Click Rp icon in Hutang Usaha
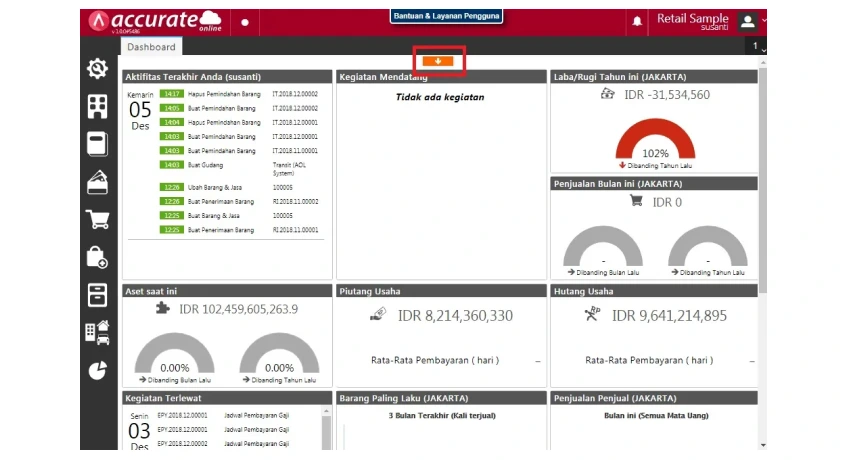Viewport: 847px width, 460px height. (592, 314)
